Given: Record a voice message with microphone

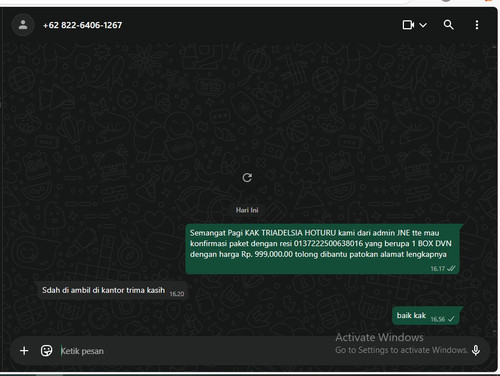Looking at the screenshot, I should coord(476,350).
